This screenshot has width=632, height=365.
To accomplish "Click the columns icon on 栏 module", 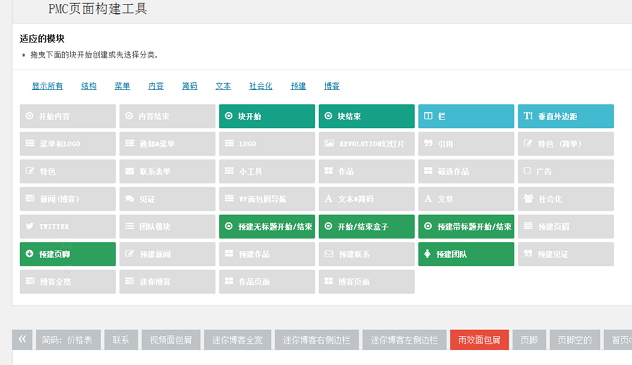I will [x=428, y=116].
